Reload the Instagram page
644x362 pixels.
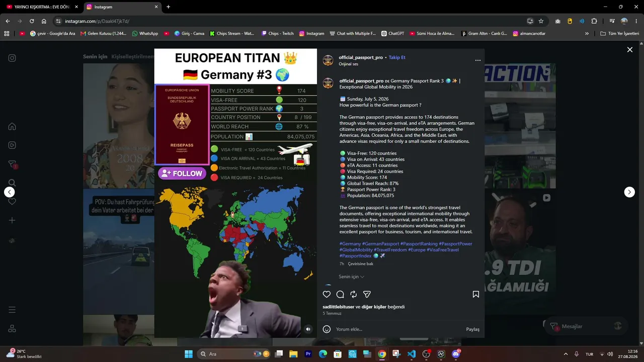(x=32, y=21)
